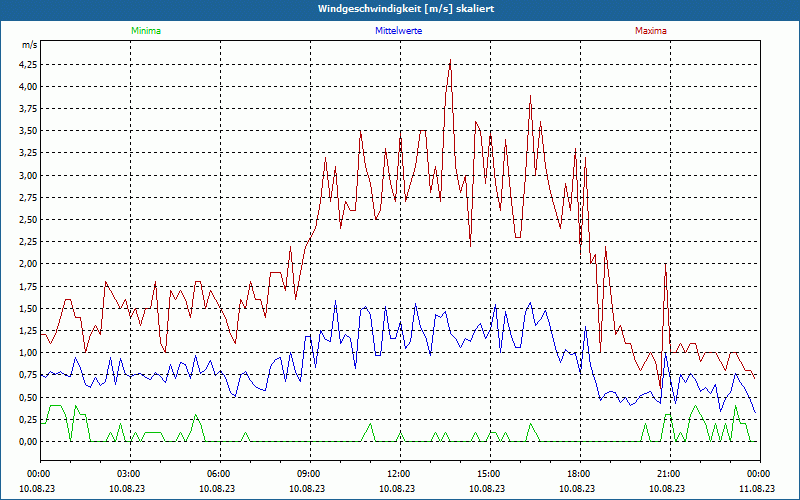Click the 1,50 y-axis value
Viewport: 800px width, 500px height.
28,309
